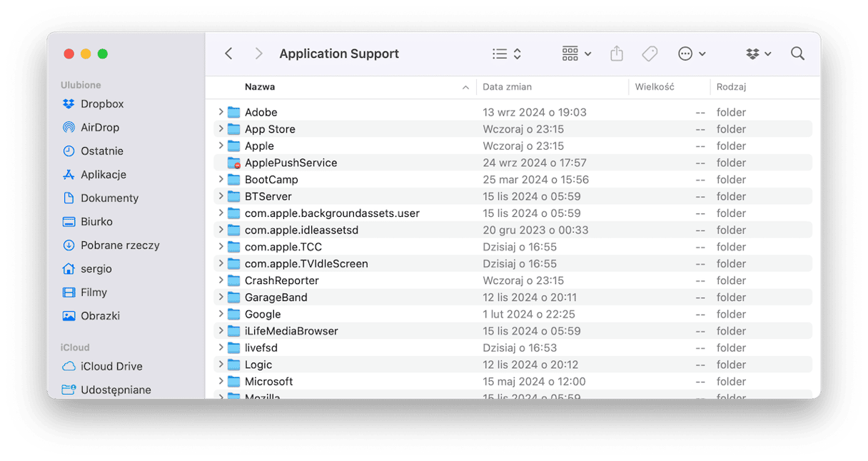Switch view using list view icon
The image size is (868, 461).
click(x=500, y=54)
